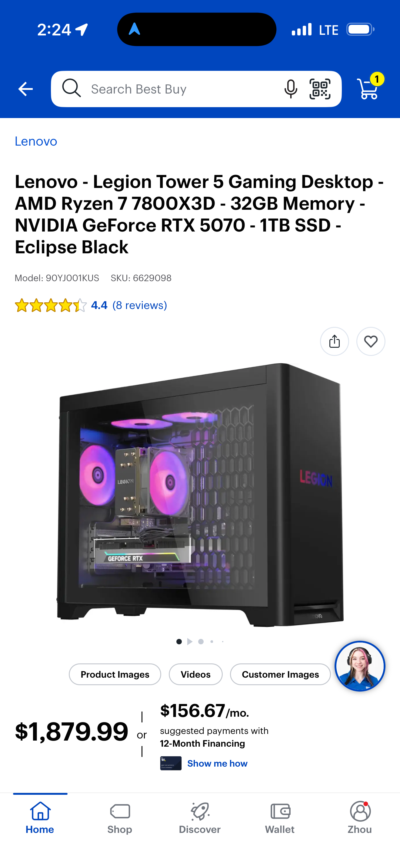
Task: Tap the share icon button
Action: pyautogui.click(x=334, y=341)
